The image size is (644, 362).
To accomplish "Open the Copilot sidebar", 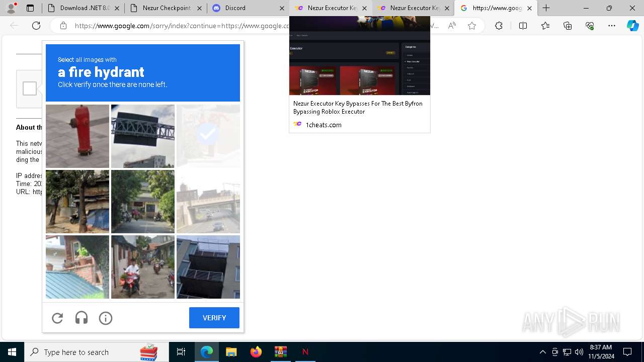I will [632, 26].
